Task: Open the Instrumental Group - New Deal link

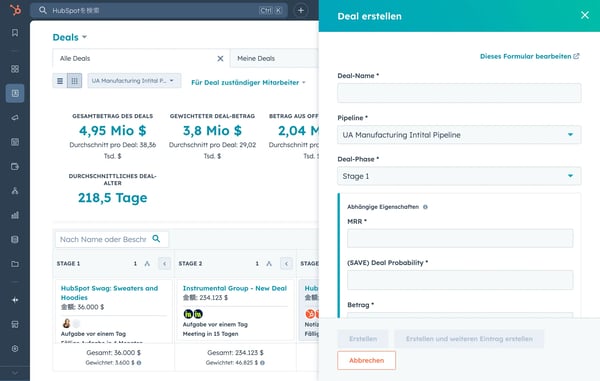Action: pyautogui.click(x=235, y=288)
